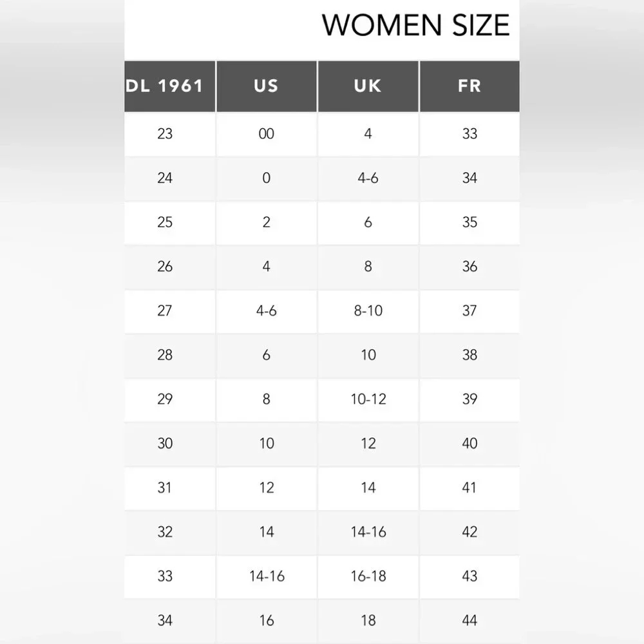This screenshot has height=644, width=644.
Task: Select FR size 38 cell
Action: click(x=469, y=356)
